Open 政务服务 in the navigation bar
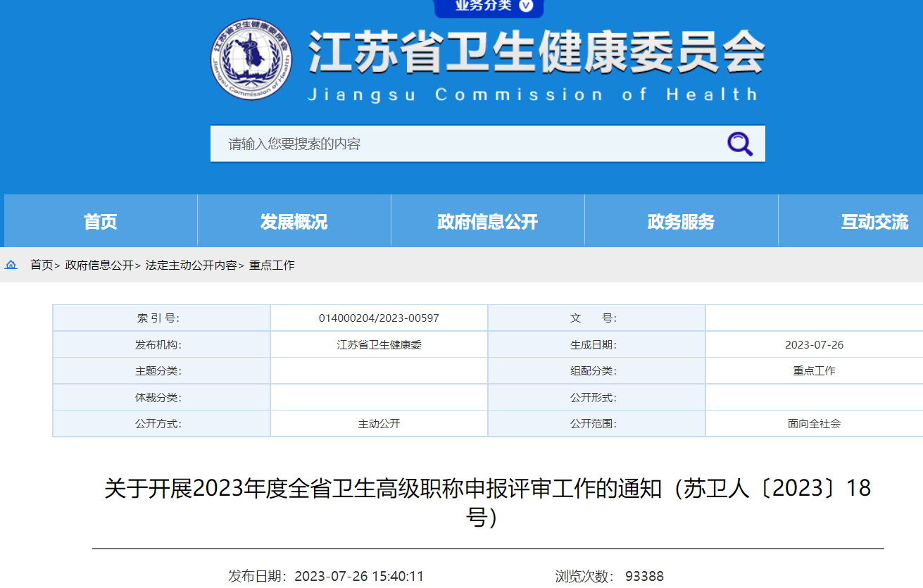 (x=681, y=222)
